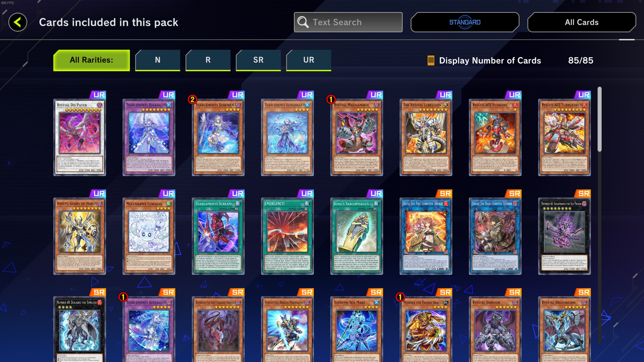This screenshot has width=644, height=362.
Task: Filter cards by UR rarity tab
Action: 309,60
